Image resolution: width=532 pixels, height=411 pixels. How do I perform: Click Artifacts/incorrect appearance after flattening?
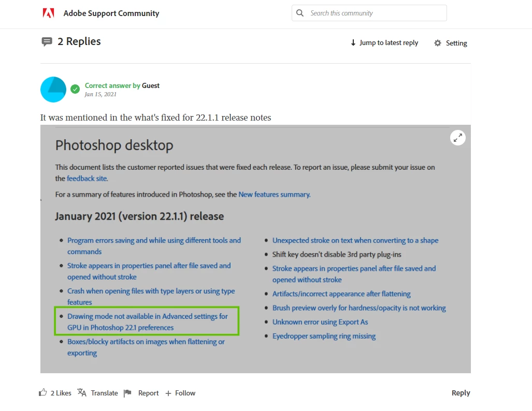point(341,293)
